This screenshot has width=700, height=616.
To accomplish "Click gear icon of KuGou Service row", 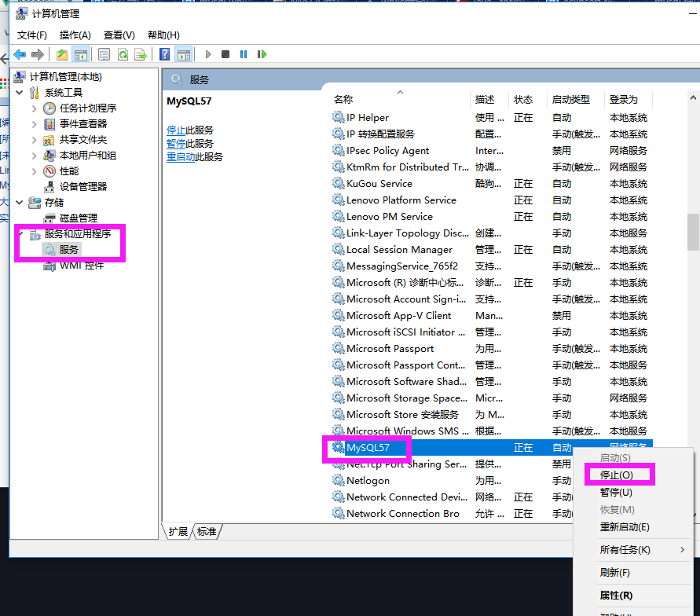I will click(x=338, y=183).
